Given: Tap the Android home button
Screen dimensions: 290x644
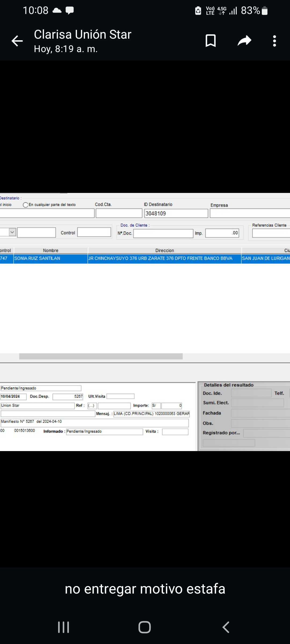Looking at the screenshot, I should pos(145,627).
